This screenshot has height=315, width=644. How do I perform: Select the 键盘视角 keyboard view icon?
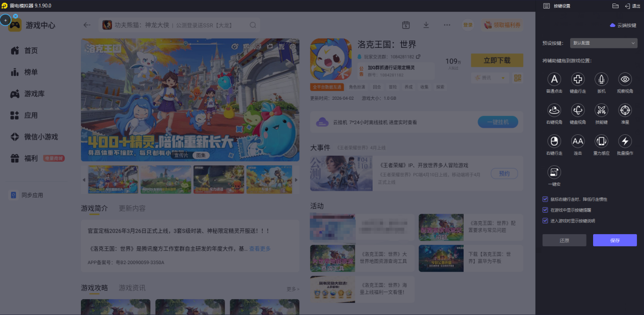point(578,110)
